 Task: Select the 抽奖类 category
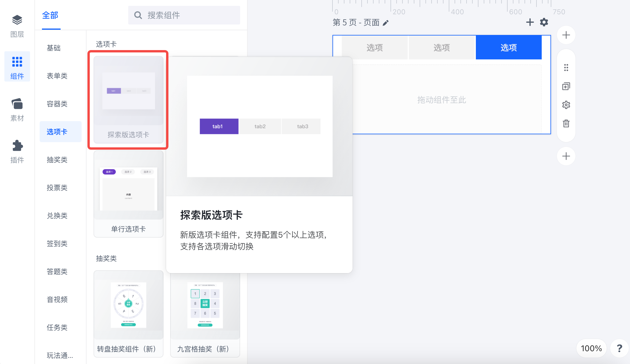point(57,160)
